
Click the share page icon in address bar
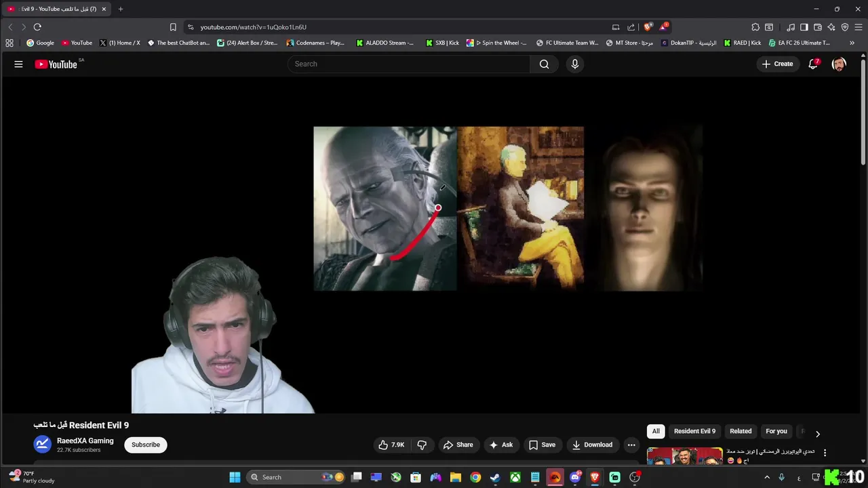[631, 27]
